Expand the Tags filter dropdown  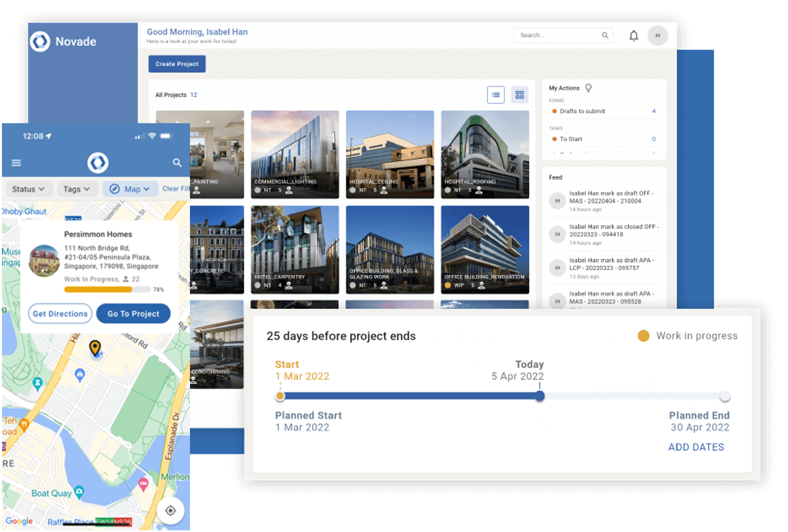point(77,189)
